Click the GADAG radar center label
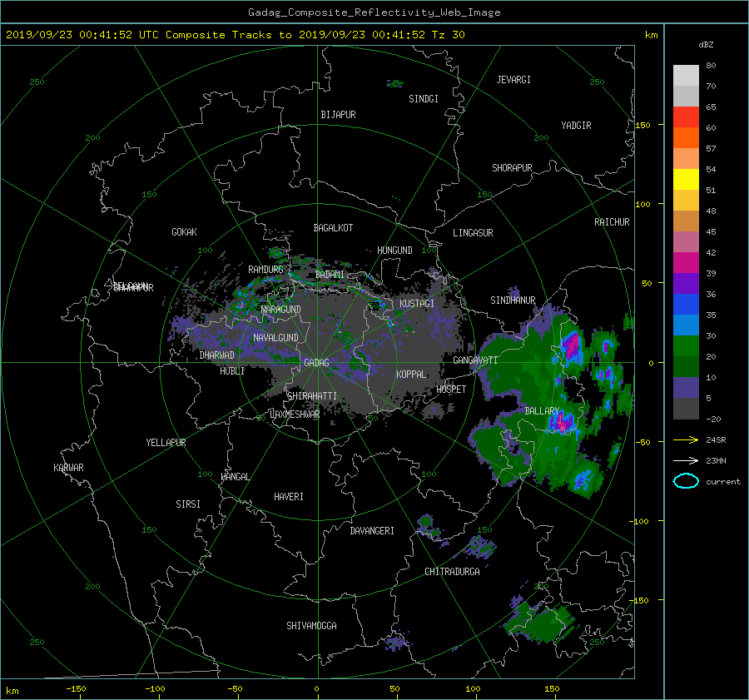The height and width of the screenshot is (700, 749). 316,363
